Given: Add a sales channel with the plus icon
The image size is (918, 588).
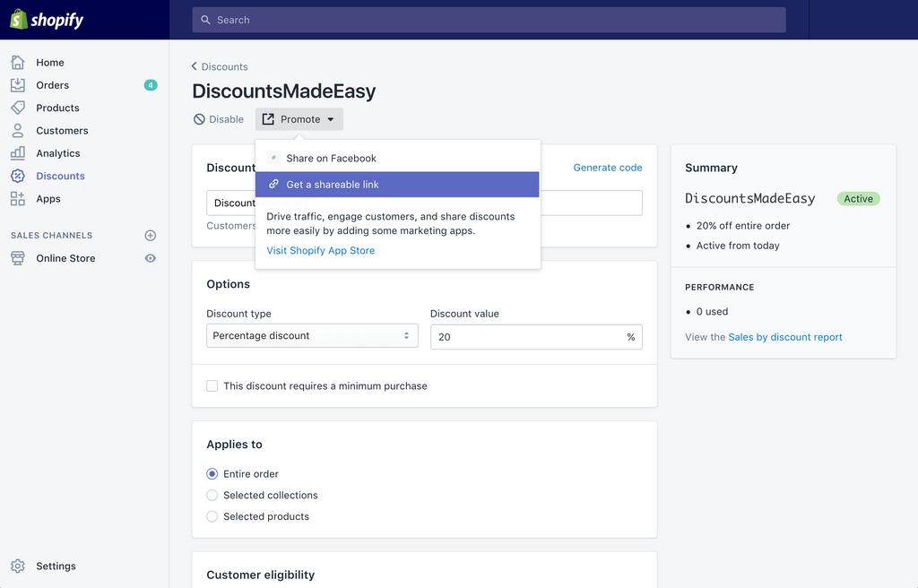Looking at the screenshot, I should 150,235.
